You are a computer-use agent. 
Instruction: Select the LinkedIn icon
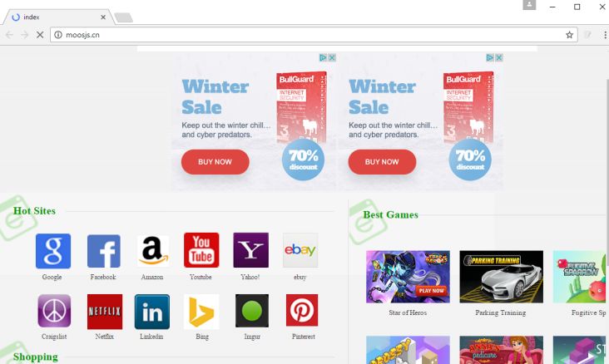152,312
